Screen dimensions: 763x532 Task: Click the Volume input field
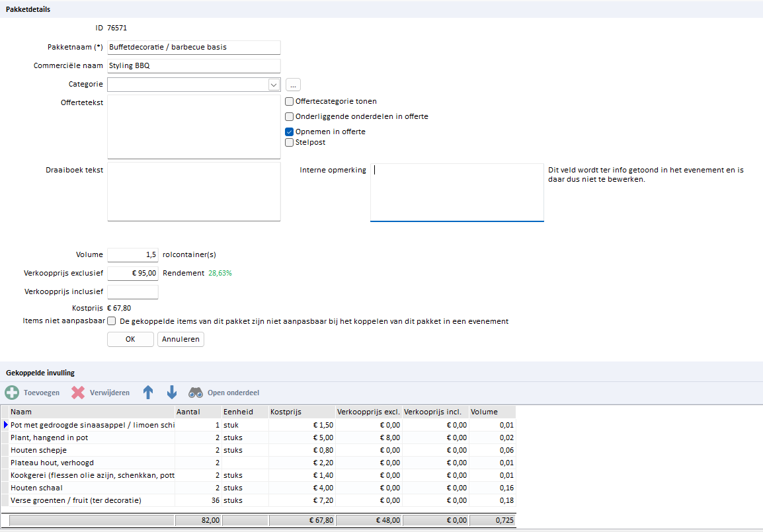133,255
